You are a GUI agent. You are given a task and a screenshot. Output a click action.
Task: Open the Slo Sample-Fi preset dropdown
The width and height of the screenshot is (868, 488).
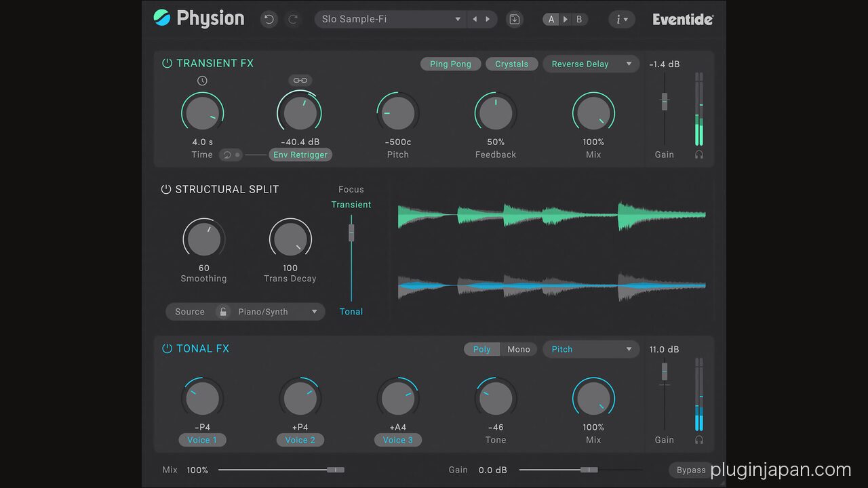coord(391,19)
